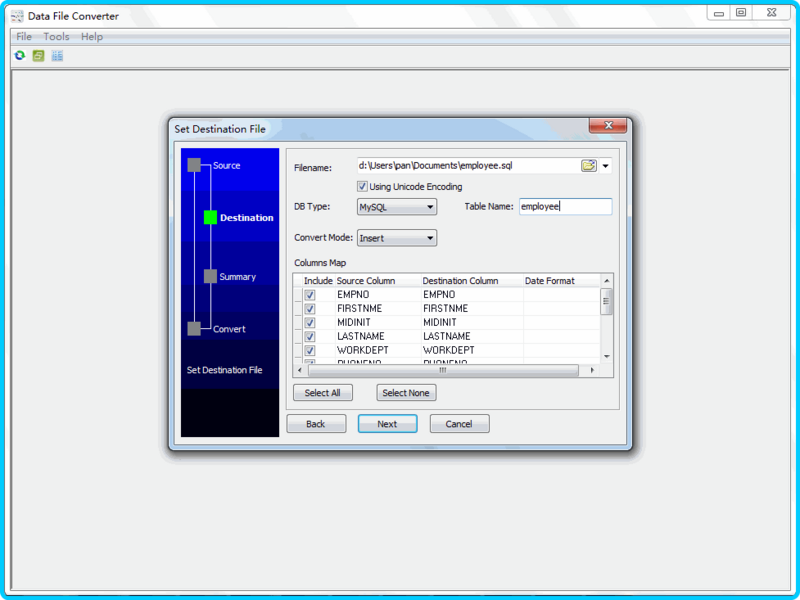The image size is (800, 600).
Task: Open the Help menu
Action: [x=92, y=37]
